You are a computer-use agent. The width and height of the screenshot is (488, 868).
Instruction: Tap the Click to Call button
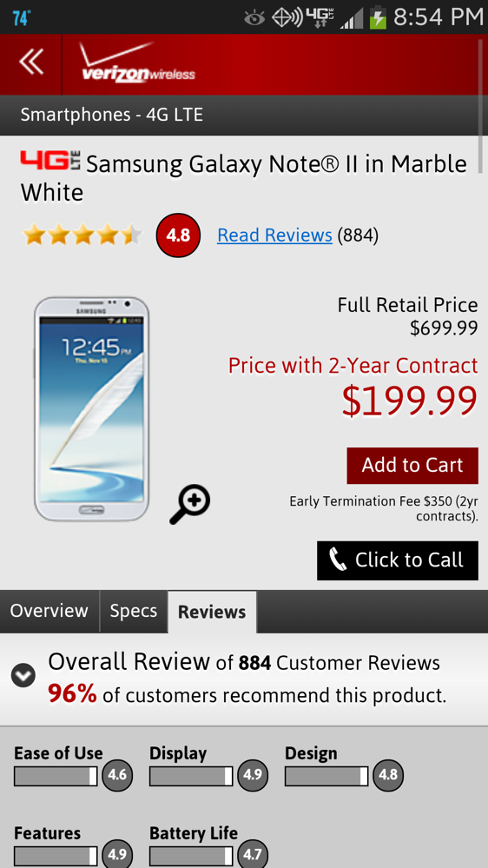click(x=398, y=560)
